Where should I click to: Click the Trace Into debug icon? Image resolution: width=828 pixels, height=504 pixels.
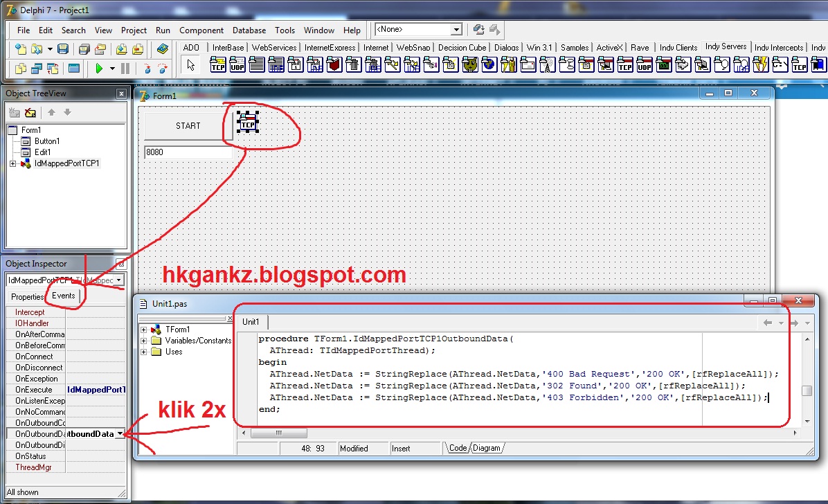pyautogui.click(x=147, y=68)
